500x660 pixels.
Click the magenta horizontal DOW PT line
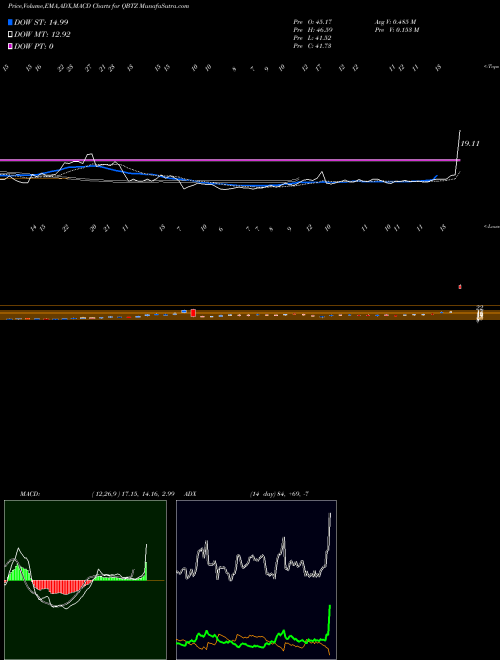coord(230,160)
